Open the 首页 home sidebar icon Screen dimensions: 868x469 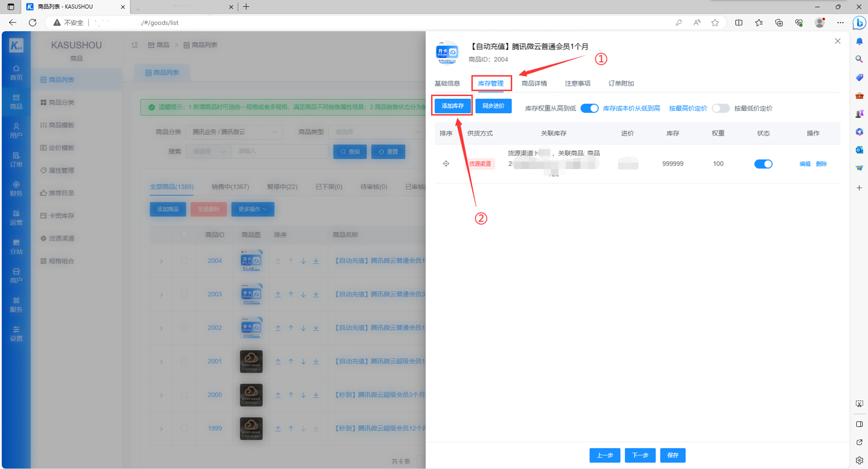click(16, 73)
